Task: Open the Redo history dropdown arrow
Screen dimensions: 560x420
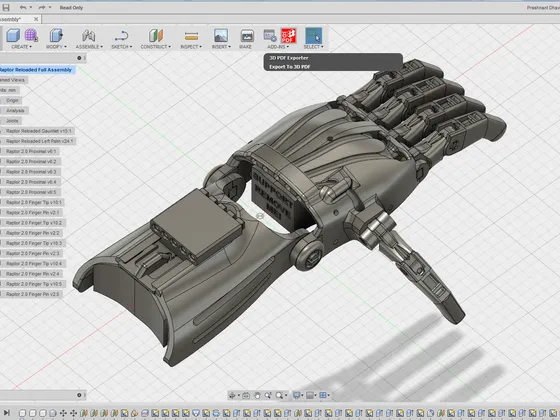Action: [50, 7]
